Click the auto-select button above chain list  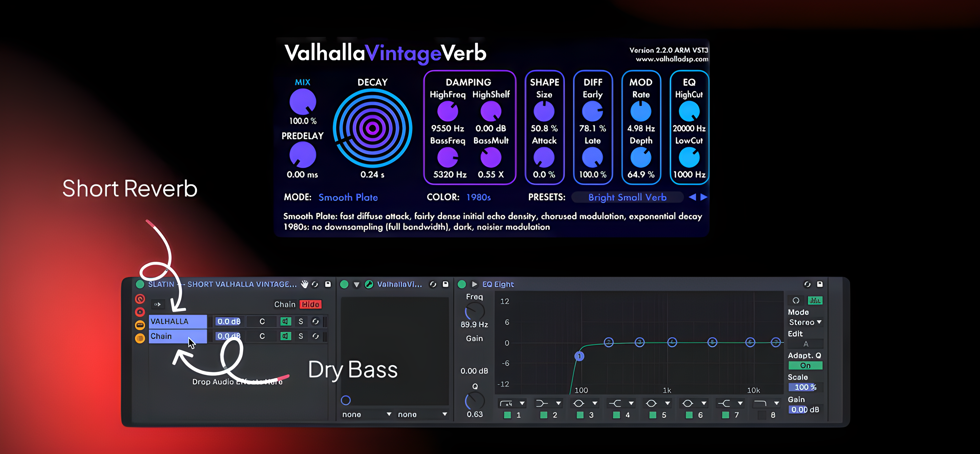point(157,304)
